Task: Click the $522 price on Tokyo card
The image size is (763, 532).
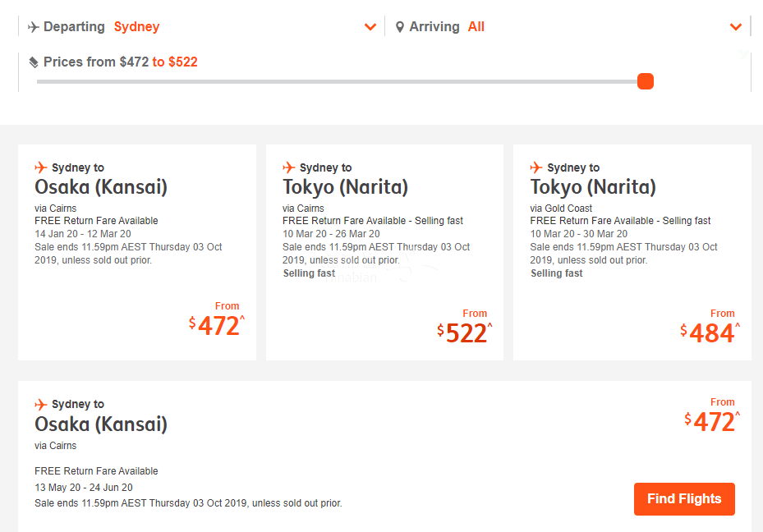Action: [x=465, y=333]
